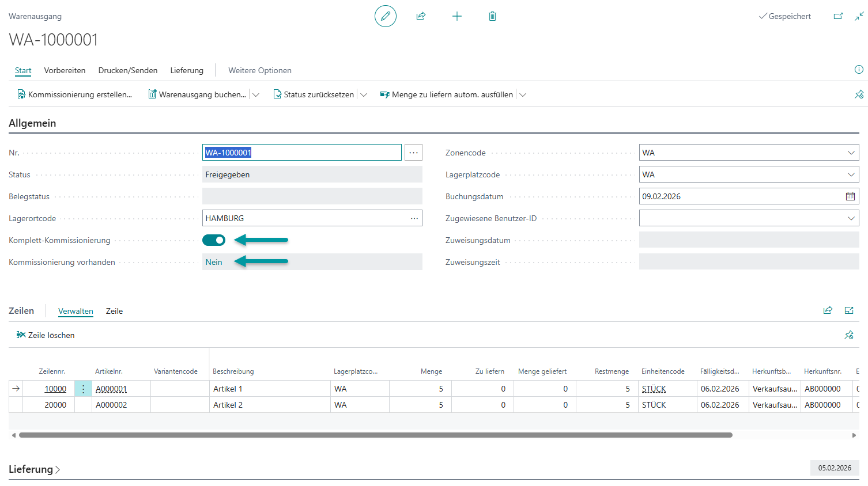Click the horizontal scrollbar of lines grid
Screen dimensions: 868x486
coord(375,435)
